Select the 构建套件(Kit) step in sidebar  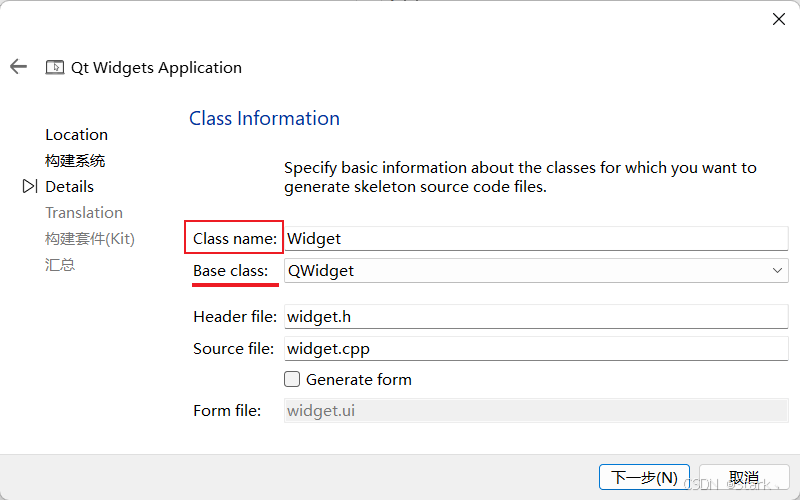pyautogui.click(x=90, y=239)
